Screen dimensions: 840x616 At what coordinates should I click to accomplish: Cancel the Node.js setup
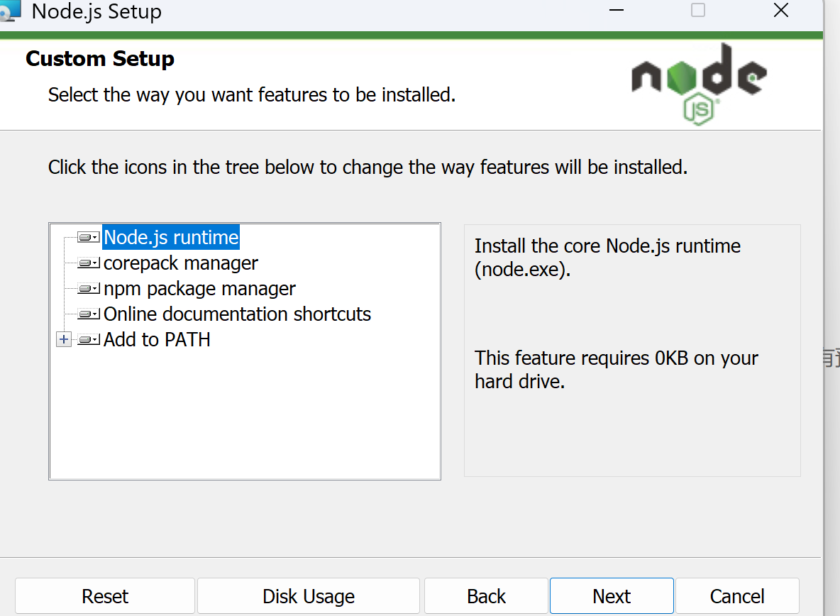[737, 596]
